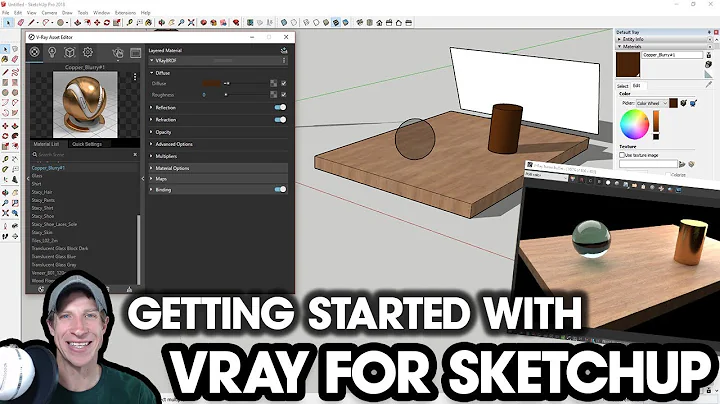720x404 pixels.
Task: Click the Roughness slider handle
Action: coord(225,95)
